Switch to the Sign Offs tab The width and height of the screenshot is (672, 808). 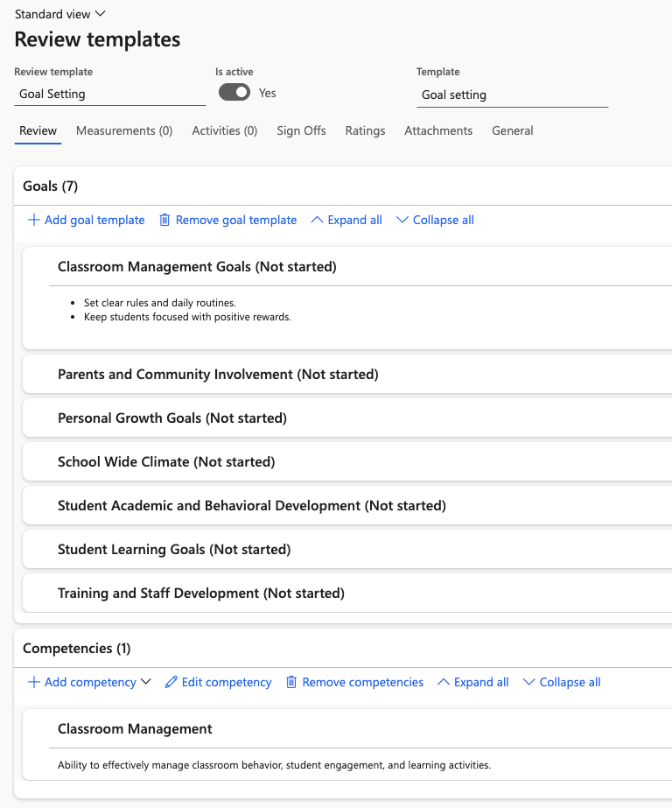(x=301, y=131)
